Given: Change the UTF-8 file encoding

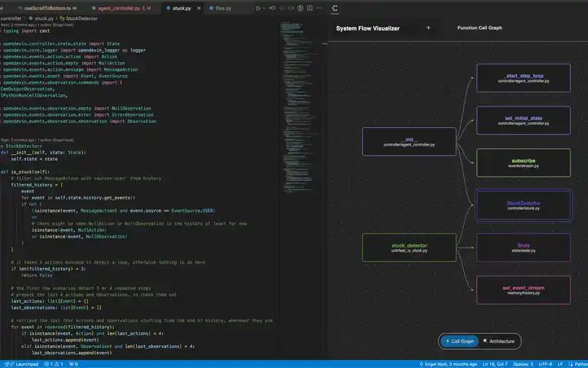Looking at the screenshot, I should (545, 364).
